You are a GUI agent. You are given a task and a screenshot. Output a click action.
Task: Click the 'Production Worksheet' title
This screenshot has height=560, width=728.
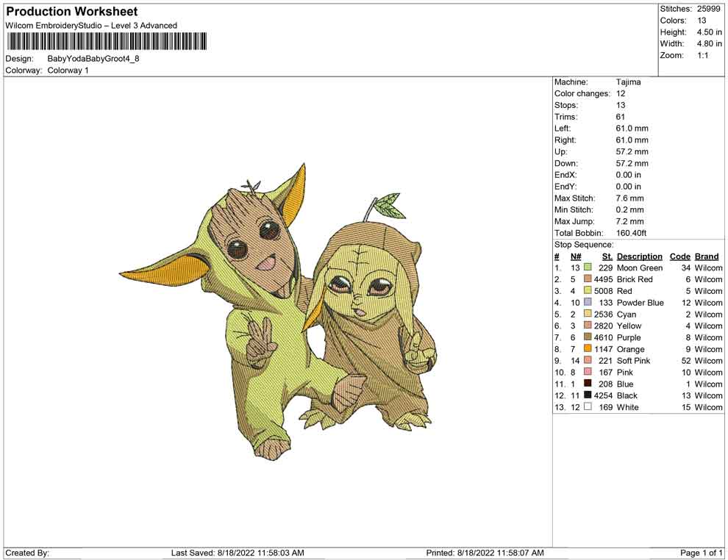[72, 11]
